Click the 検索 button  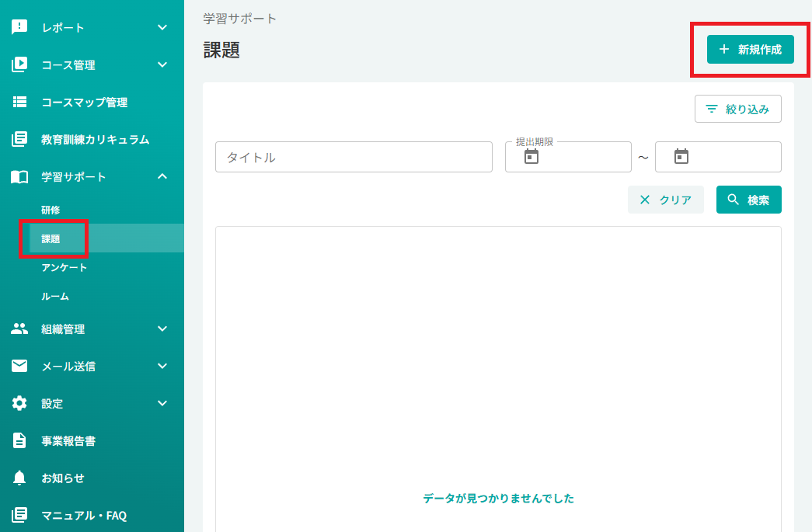pos(749,200)
